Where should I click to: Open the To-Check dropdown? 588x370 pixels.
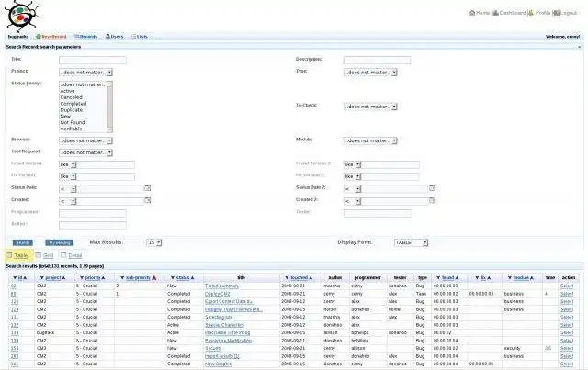(370, 107)
